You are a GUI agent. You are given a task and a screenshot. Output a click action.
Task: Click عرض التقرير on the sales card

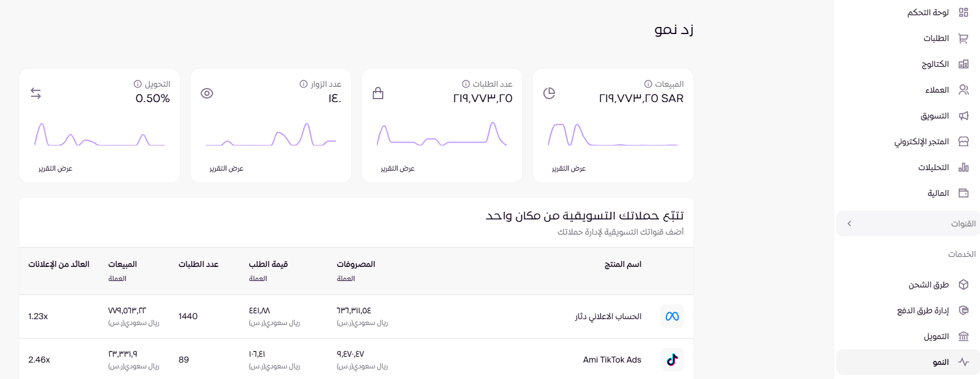(569, 168)
